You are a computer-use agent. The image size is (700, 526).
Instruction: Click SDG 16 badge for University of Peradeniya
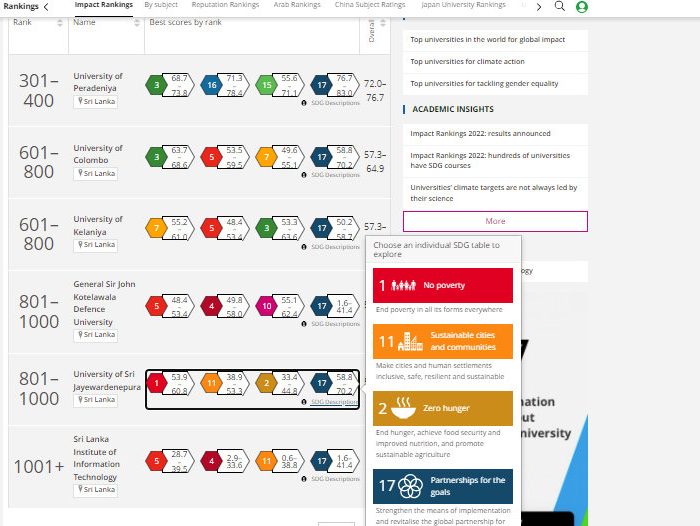[x=212, y=86]
